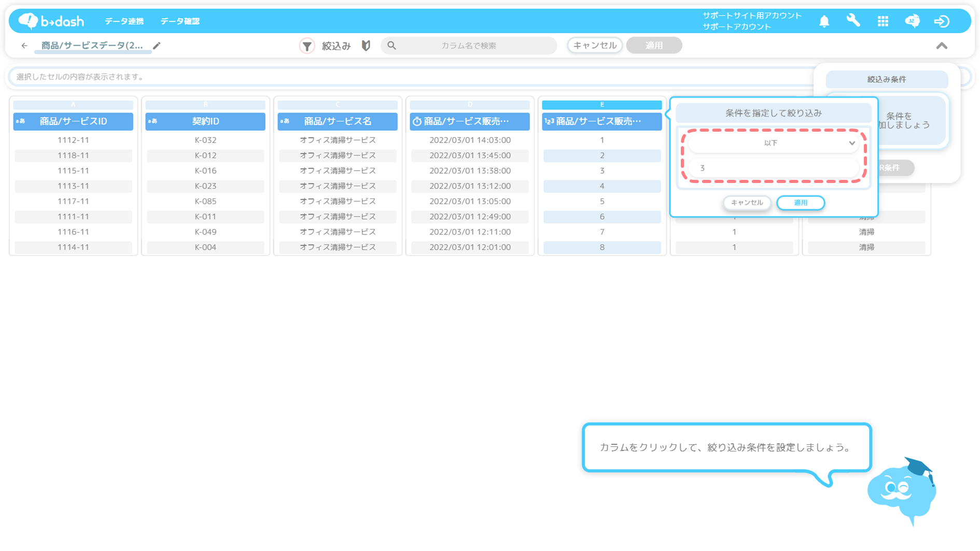Open the wrench settings icon
The image size is (980, 551).
[x=853, y=21]
